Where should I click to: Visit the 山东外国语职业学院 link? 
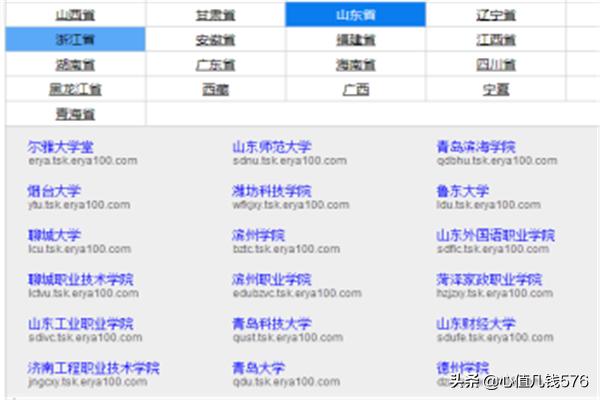pyautogui.click(x=496, y=235)
